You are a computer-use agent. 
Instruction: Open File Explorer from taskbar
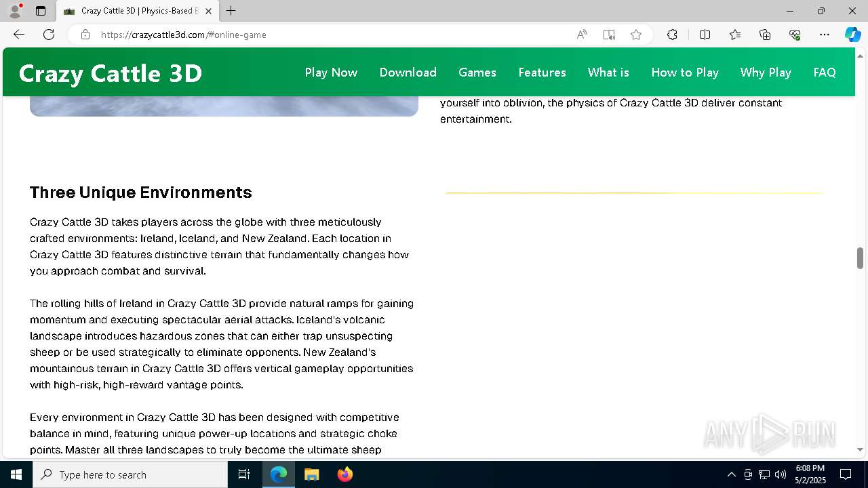(311, 474)
